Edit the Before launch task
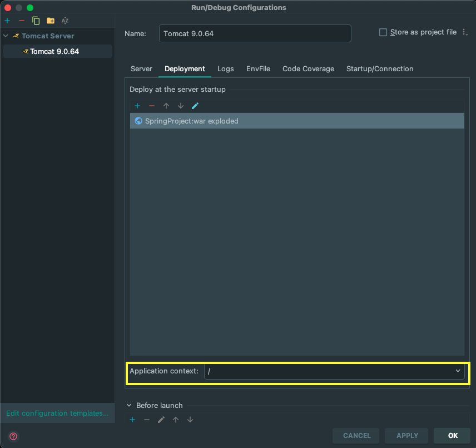The image size is (476, 448). point(161,420)
